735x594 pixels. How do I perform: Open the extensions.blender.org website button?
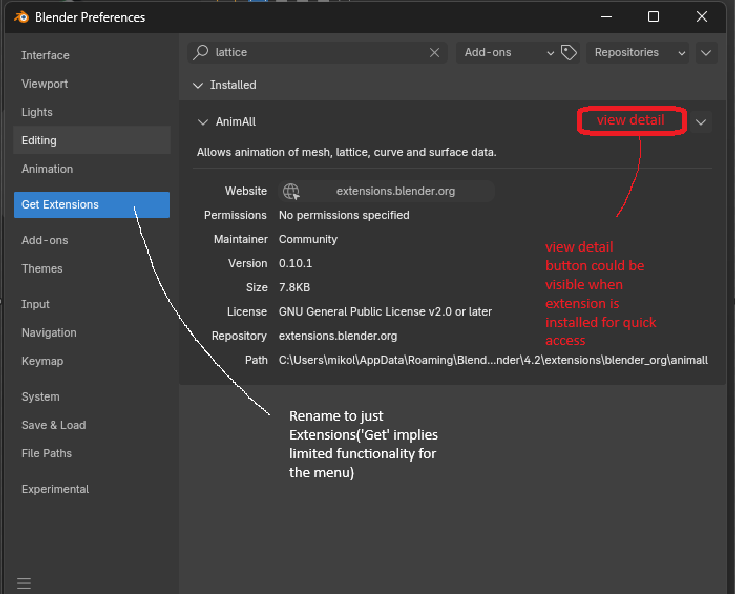[386, 191]
